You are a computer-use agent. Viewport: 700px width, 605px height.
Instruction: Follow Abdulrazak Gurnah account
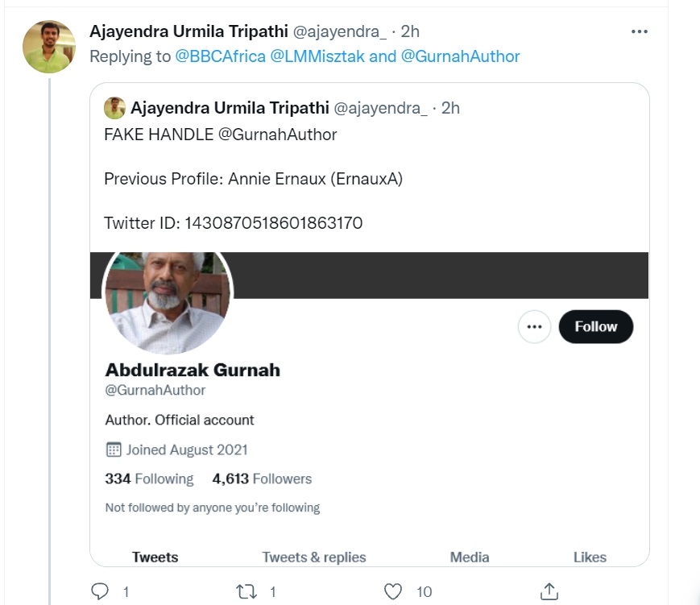[595, 327]
